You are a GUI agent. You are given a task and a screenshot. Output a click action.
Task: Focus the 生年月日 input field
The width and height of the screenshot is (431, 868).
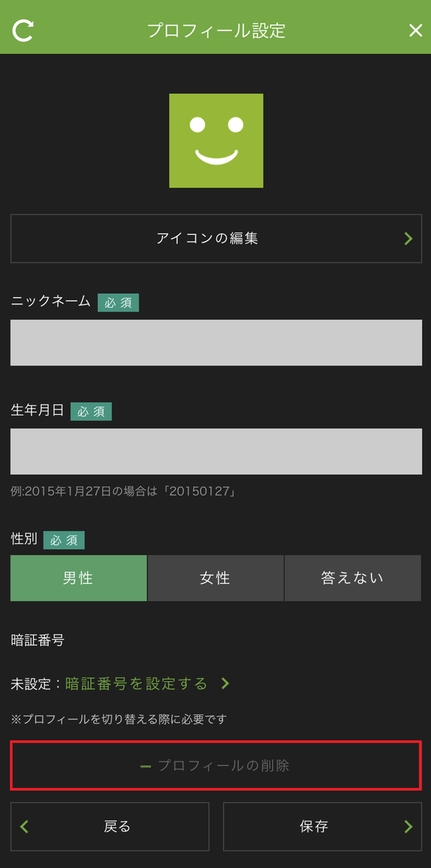[216, 452]
